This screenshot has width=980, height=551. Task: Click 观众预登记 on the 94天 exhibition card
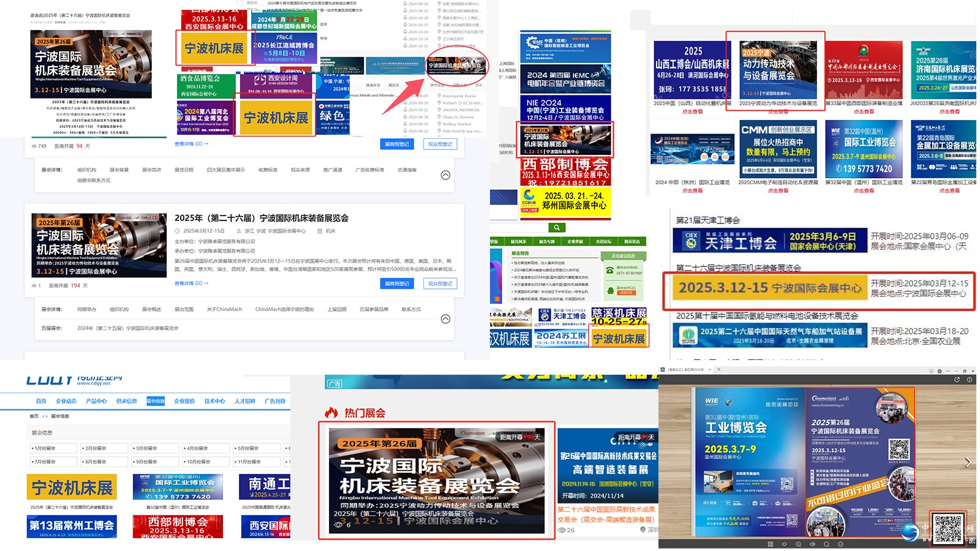click(440, 144)
